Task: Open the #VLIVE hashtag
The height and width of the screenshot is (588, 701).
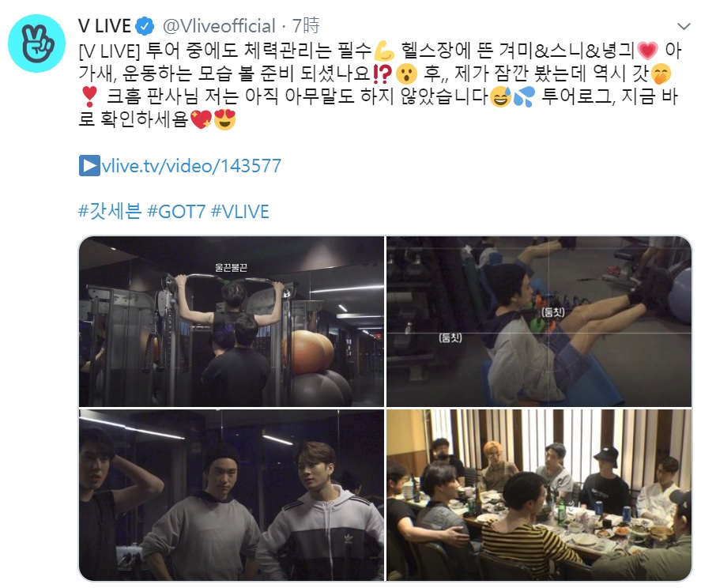Action: (239, 211)
